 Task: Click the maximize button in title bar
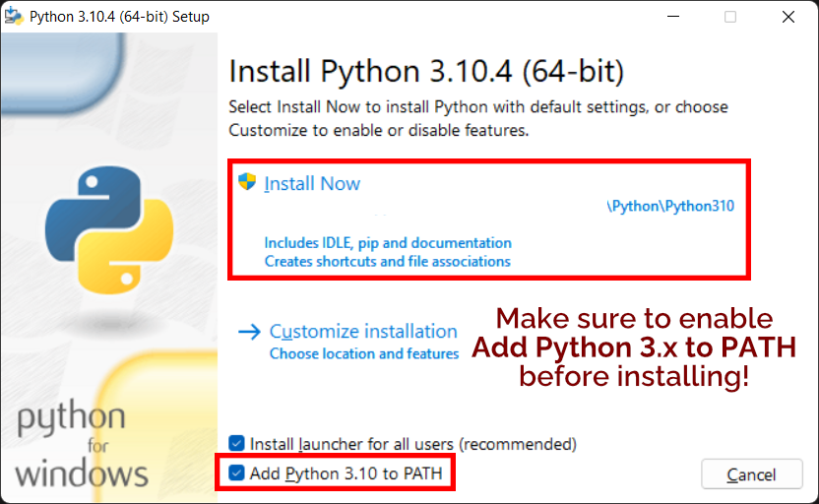[x=730, y=17]
